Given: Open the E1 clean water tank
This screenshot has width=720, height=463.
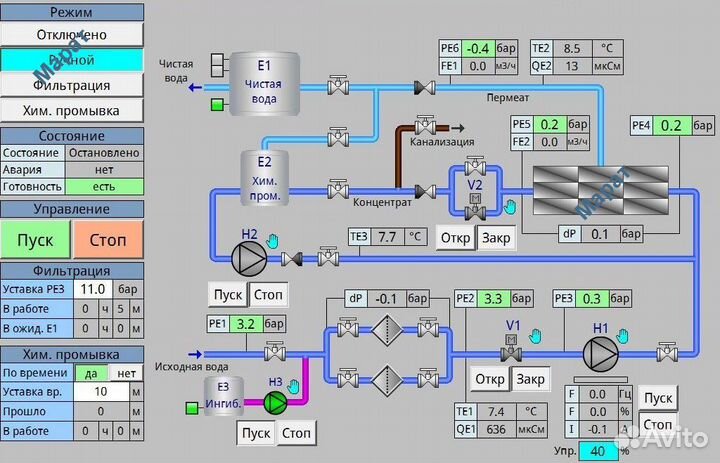Looking at the screenshot, I should pos(265,84).
